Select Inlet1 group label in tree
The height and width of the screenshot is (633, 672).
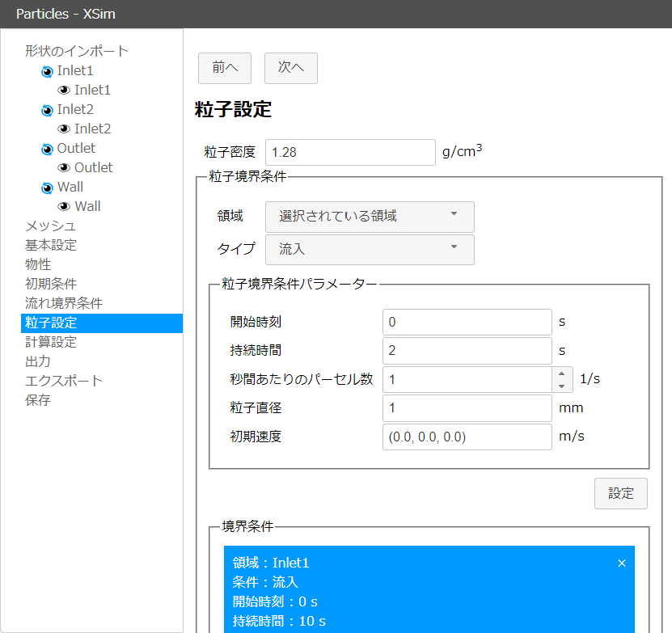(75, 70)
